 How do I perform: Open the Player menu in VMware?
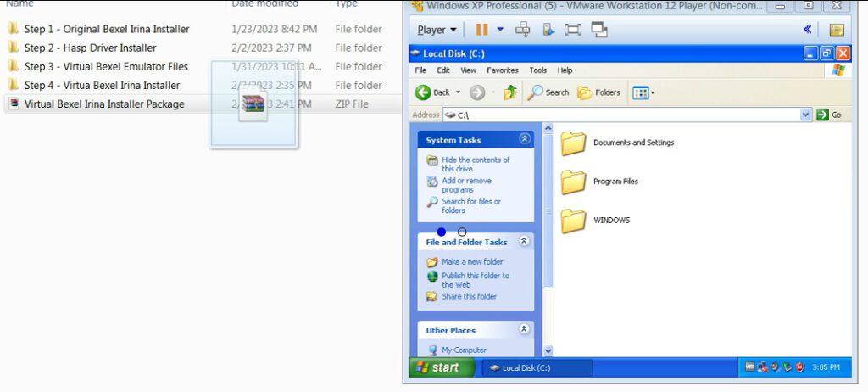click(x=437, y=30)
